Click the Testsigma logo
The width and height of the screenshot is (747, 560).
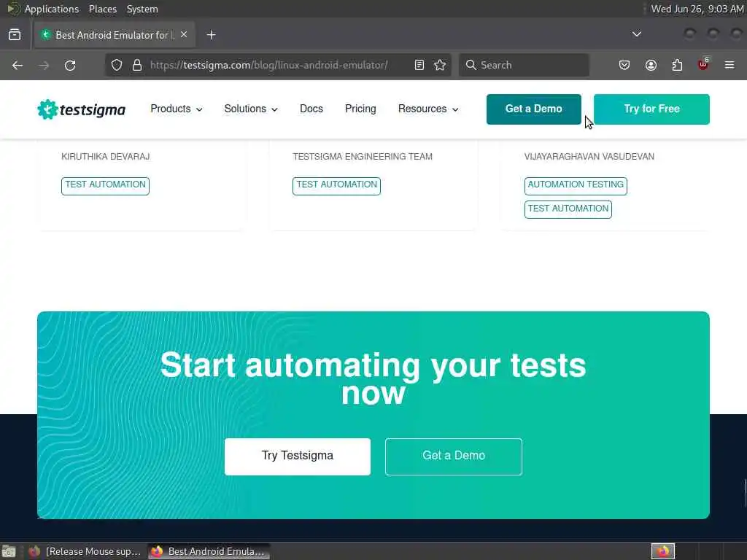pos(82,109)
